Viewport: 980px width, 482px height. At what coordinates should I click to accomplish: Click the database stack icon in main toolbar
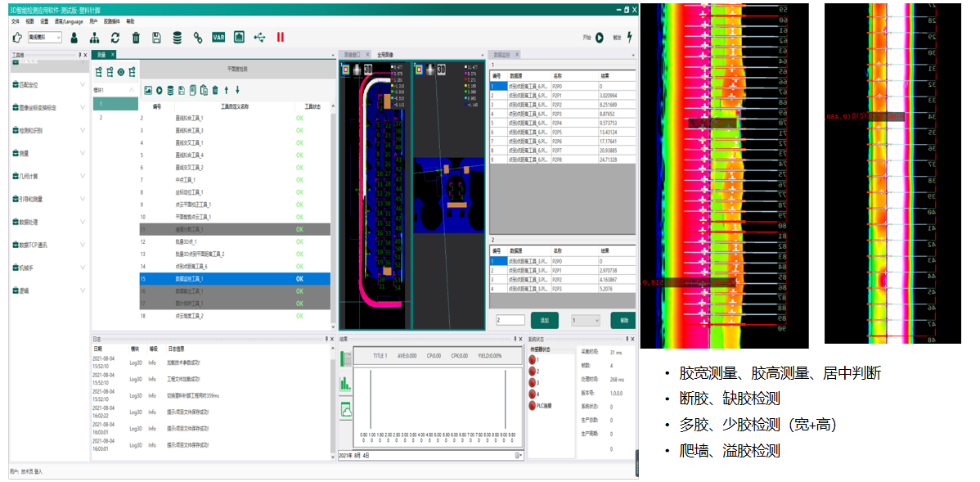[178, 38]
